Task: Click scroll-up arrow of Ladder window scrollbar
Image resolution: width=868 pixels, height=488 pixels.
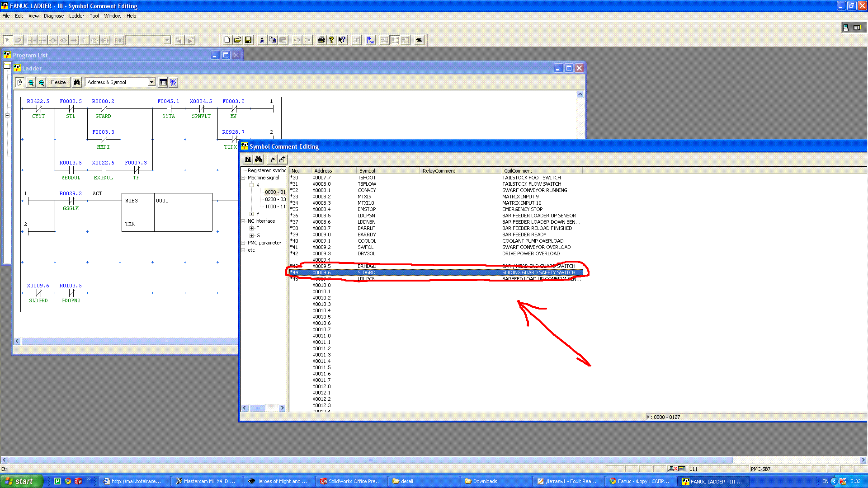Action: 580,94
